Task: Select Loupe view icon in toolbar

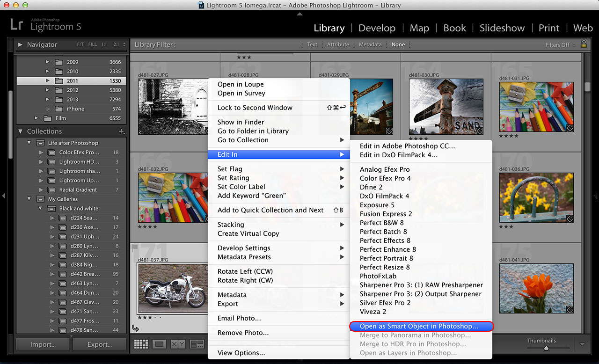Action: 160,344
